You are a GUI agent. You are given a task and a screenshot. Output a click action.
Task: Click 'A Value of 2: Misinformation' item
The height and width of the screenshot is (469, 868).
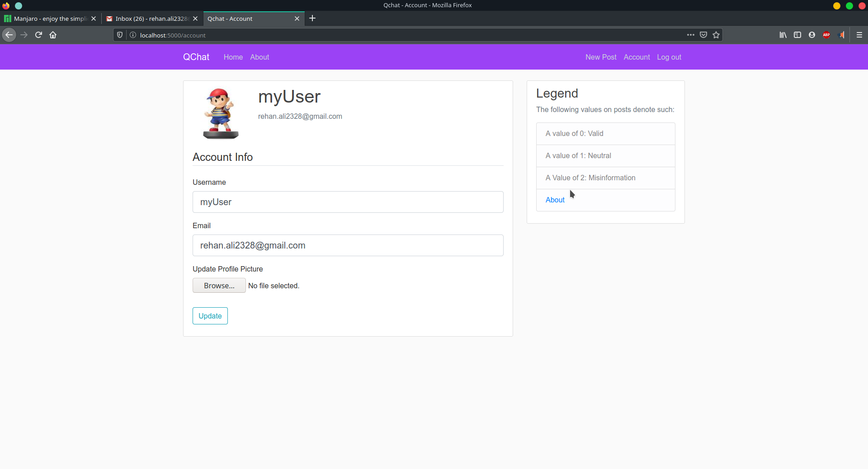[x=606, y=178]
